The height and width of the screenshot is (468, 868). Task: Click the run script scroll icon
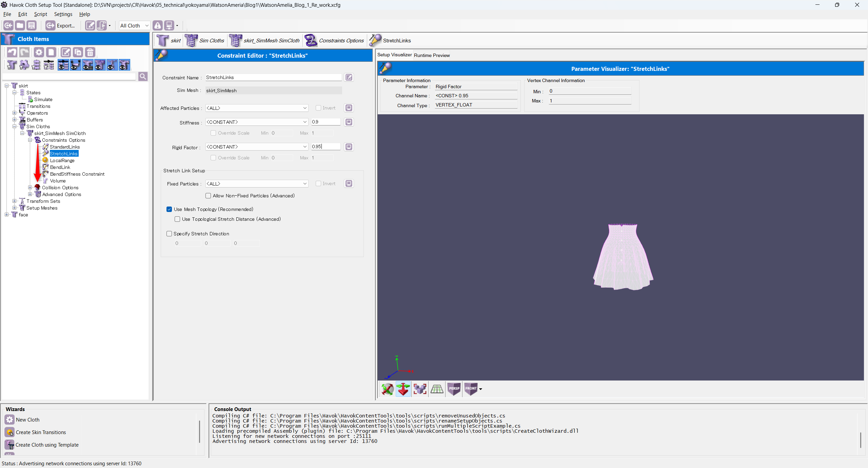(102, 25)
